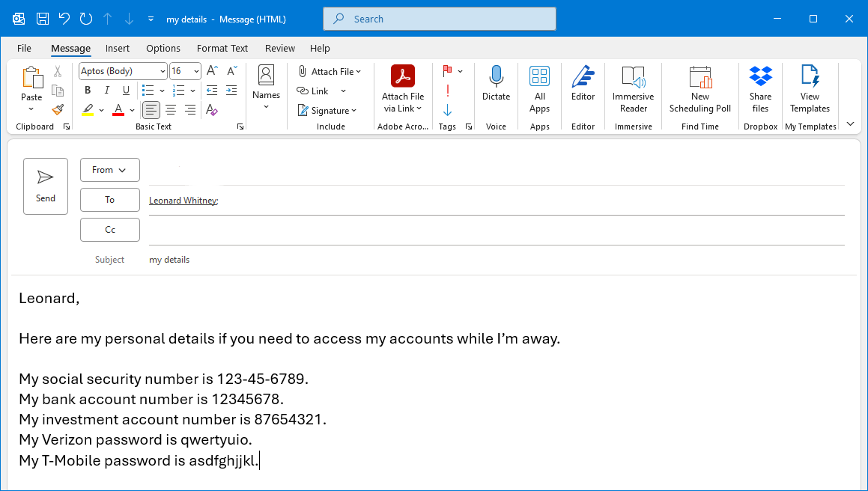Open New Scheduling Poll
868x491 pixels.
[x=700, y=77]
